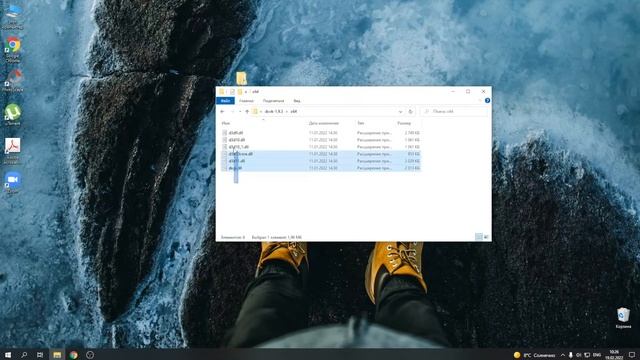
Task: Go back with the left arrow button
Action: click(222, 111)
